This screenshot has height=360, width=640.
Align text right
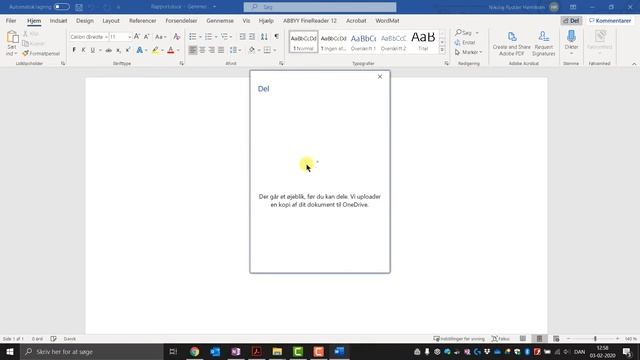coord(212,50)
